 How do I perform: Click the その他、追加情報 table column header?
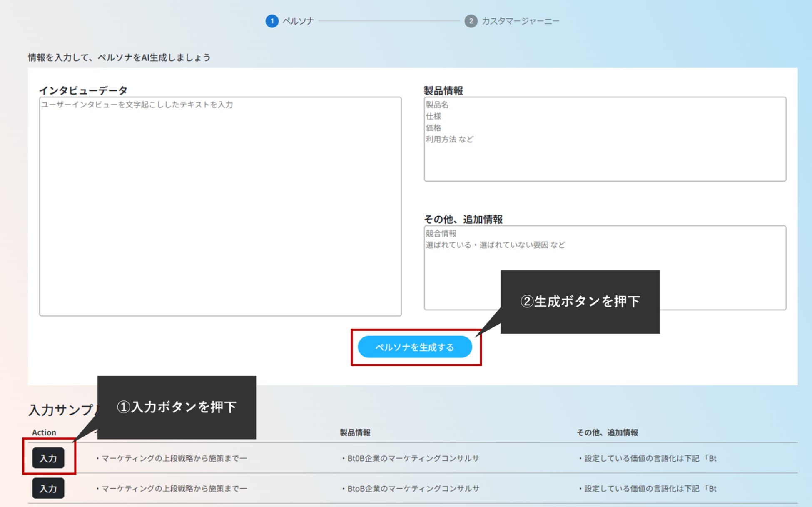click(607, 432)
